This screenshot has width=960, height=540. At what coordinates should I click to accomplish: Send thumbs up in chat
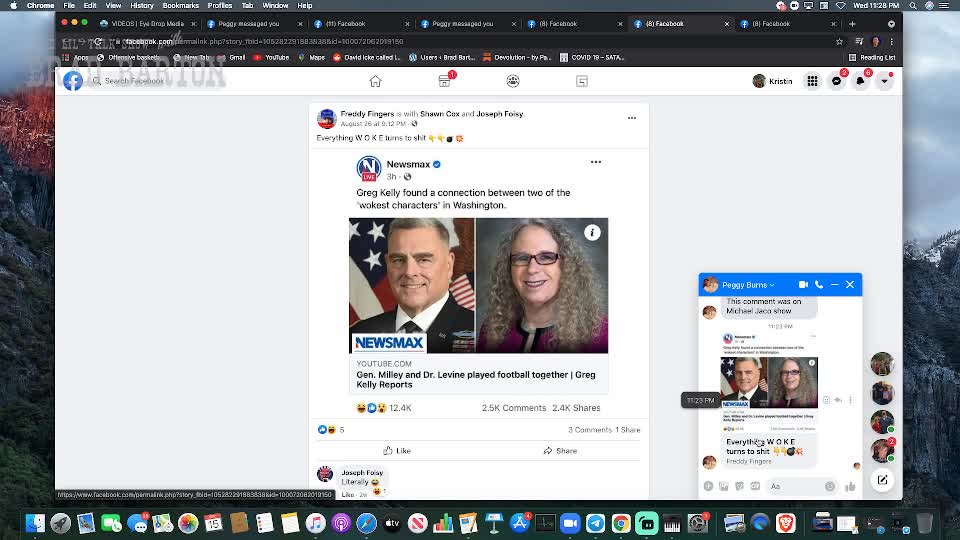[x=850, y=487]
